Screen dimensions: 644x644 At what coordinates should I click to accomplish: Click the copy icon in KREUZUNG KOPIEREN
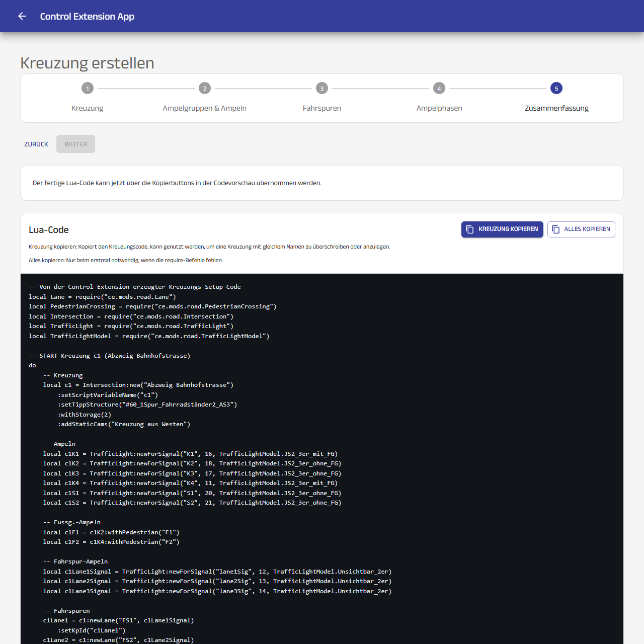point(470,229)
